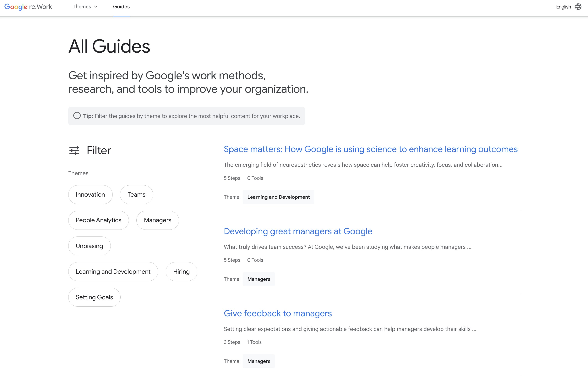Toggle the Hiring filter chip
This screenshot has height=382, width=588.
[x=181, y=271]
